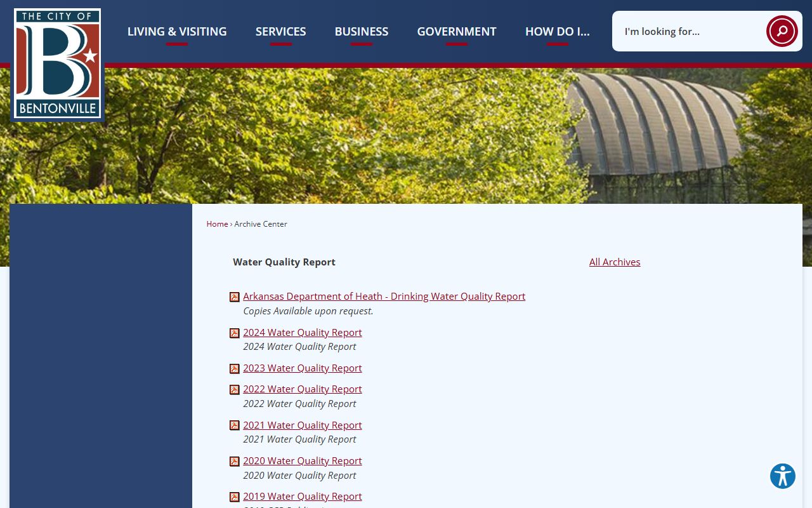Click PDF icon beside 2020 Water Quality Report
The height and width of the screenshot is (508, 812).
click(x=235, y=461)
